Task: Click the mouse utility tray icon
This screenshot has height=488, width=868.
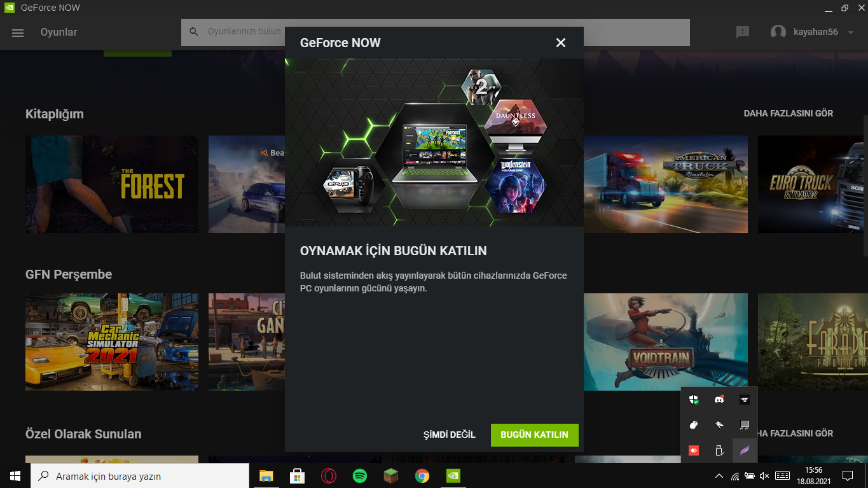Action: [694, 425]
